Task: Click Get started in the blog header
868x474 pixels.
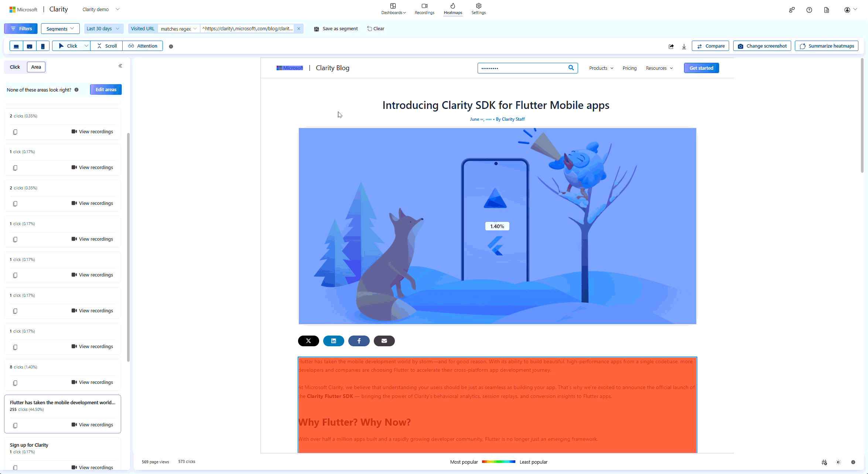Action: pos(701,68)
